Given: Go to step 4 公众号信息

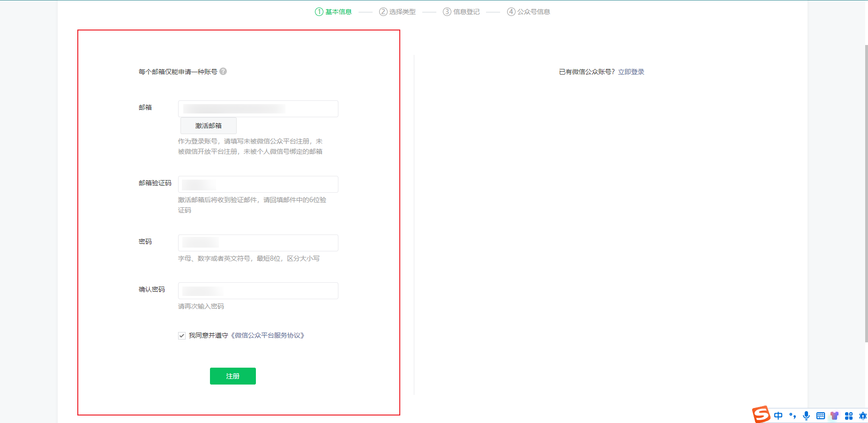Looking at the screenshot, I should click(x=529, y=12).
